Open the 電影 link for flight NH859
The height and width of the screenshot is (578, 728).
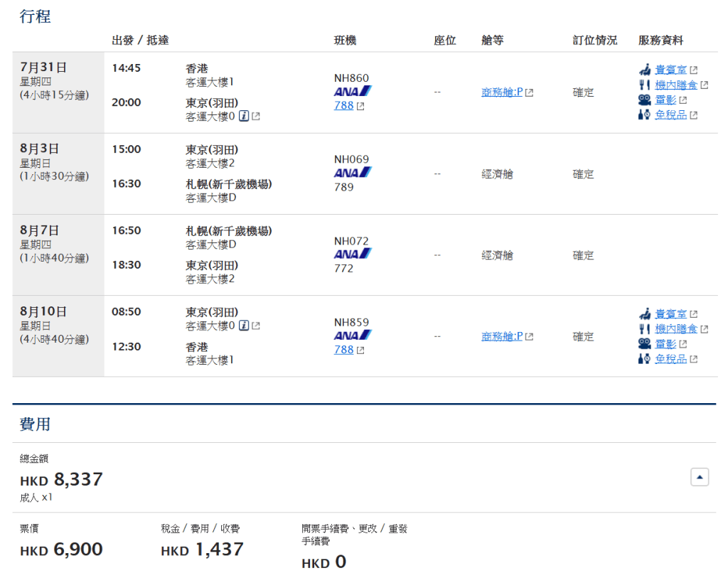pos(665,343)
